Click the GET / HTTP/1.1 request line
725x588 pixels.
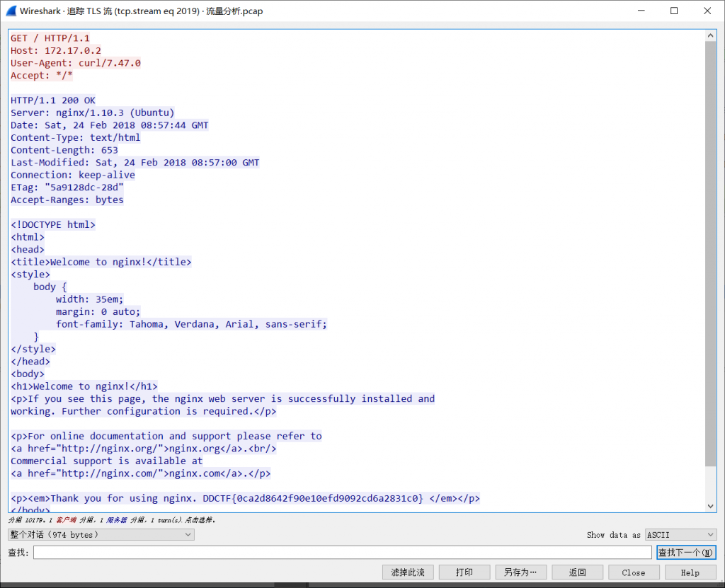point(50,38)
